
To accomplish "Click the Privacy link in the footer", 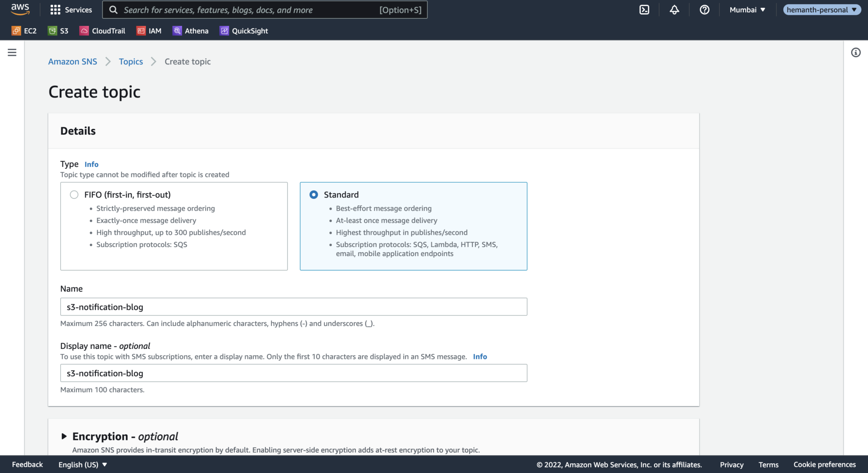I will 732,465.
